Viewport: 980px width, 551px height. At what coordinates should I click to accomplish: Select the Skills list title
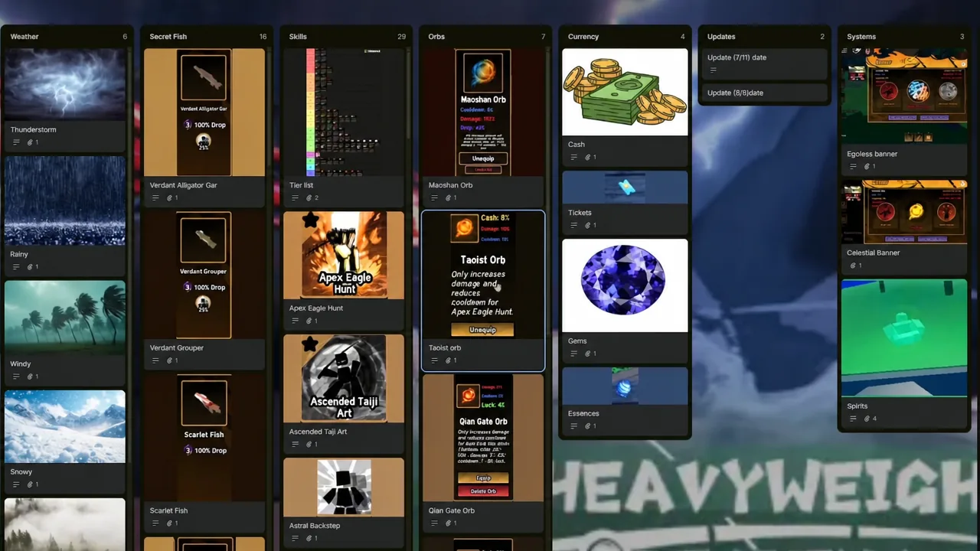[298, 37]
